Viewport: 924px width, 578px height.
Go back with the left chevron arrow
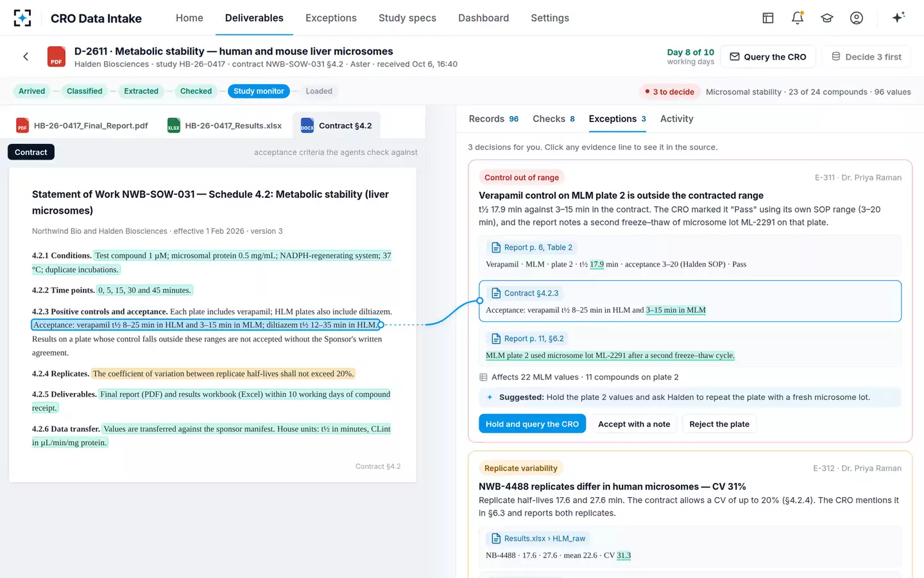tap(26, 57)
